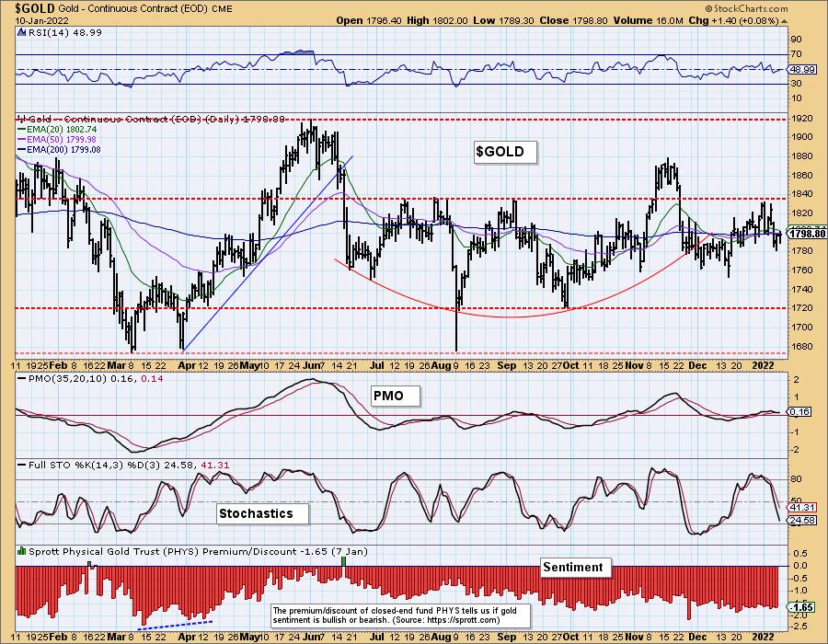
Task: Click the Chg +1.40 (+0.08%) header value
Action: point(733,21)
